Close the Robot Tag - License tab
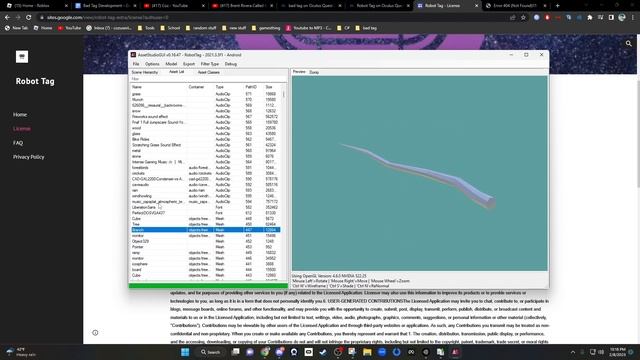Image resolution: width=640 pixels, height=360 pixels. tap(476, 6)
